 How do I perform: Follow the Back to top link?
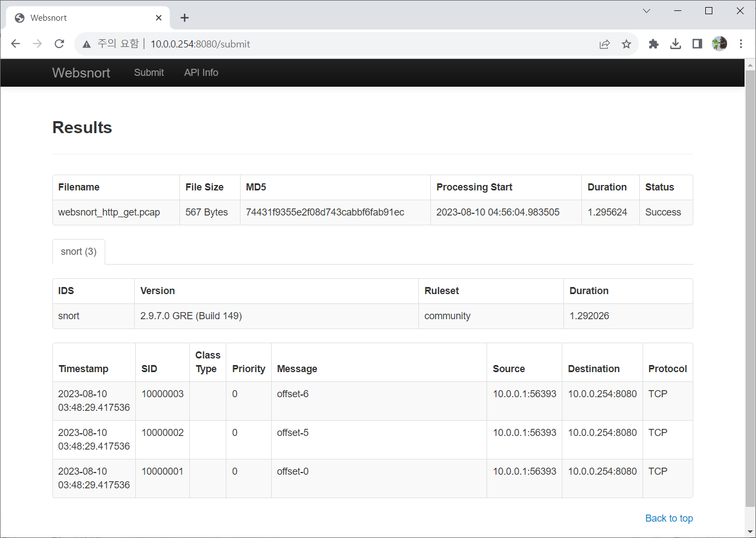[x=669, y=518]
